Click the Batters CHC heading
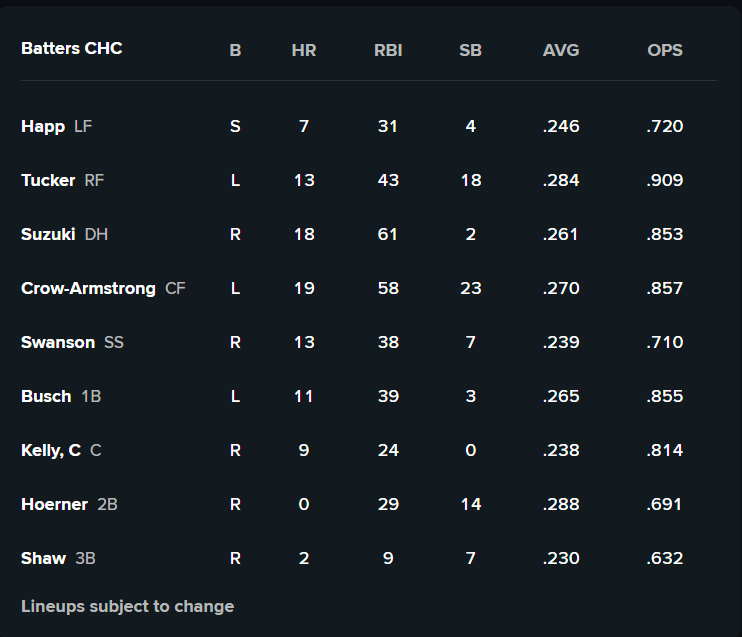This screenshot has width=742, height=637. coord(72,48)
